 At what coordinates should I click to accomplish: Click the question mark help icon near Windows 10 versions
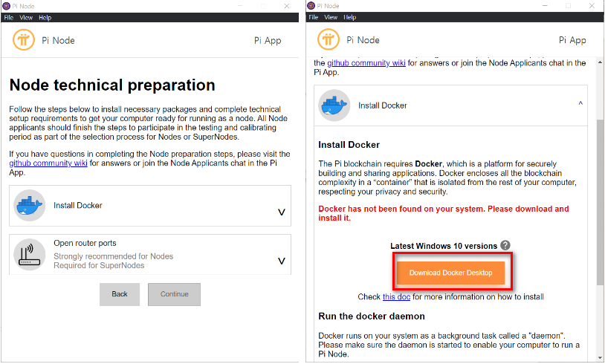(505, 245)
